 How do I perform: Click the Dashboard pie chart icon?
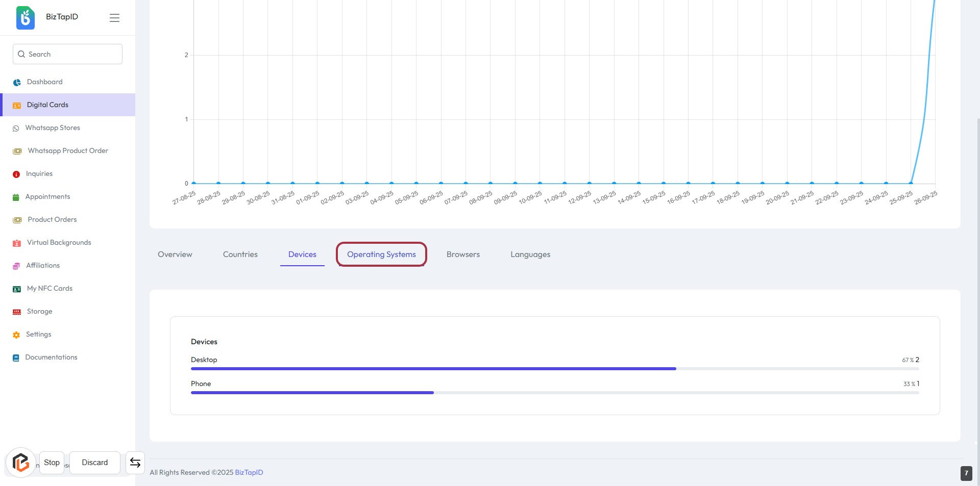17,83
